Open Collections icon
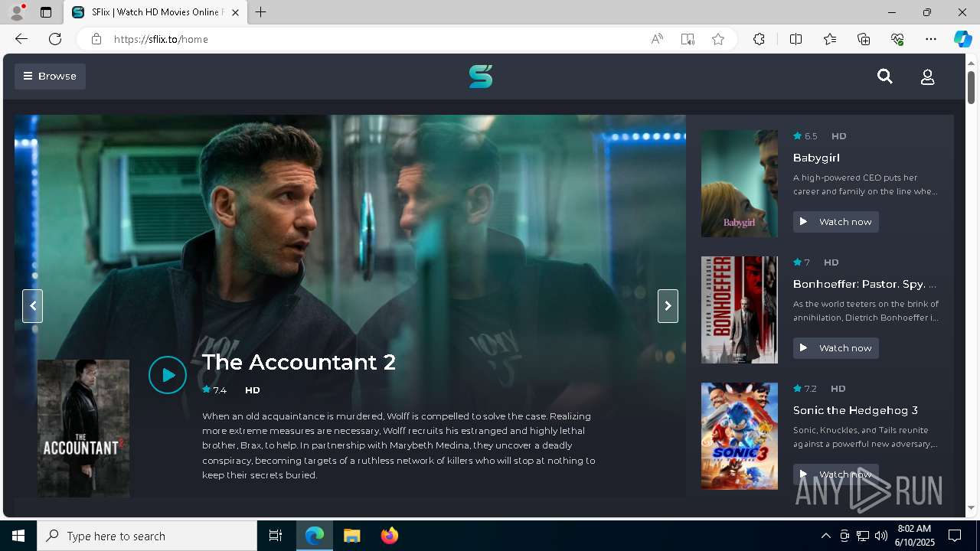 click(864, 39)
